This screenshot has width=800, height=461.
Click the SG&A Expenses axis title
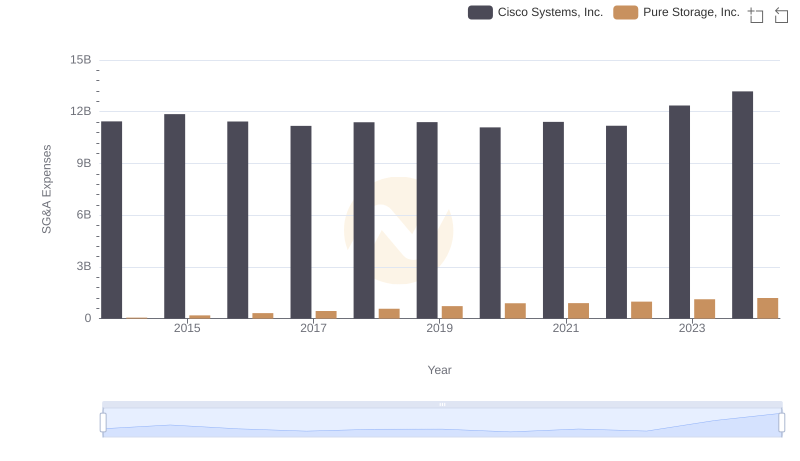tap(46, 189)
